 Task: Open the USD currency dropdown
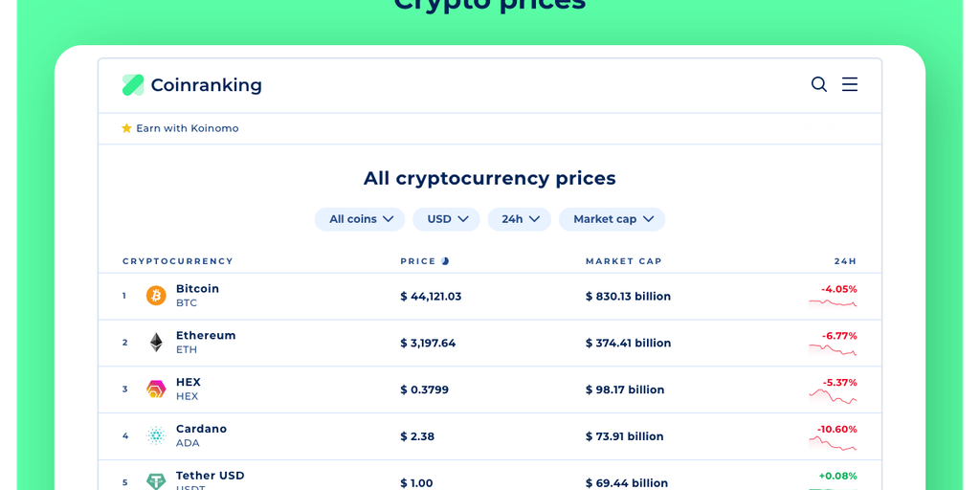coord(447,219)
